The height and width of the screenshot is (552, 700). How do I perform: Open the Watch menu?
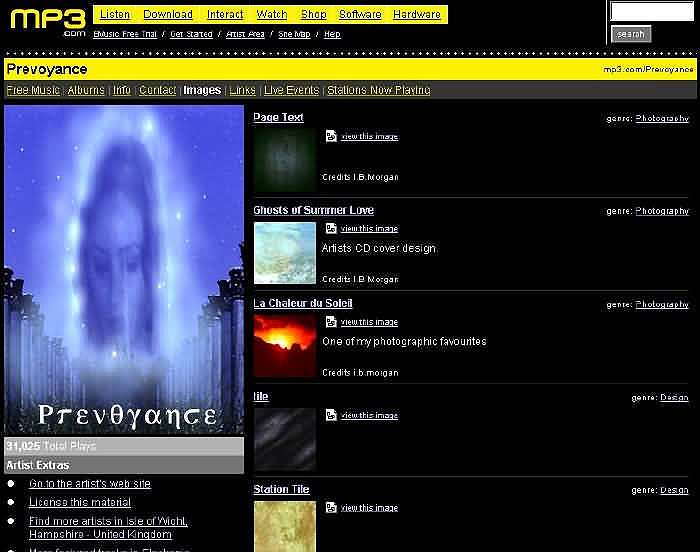271,14
